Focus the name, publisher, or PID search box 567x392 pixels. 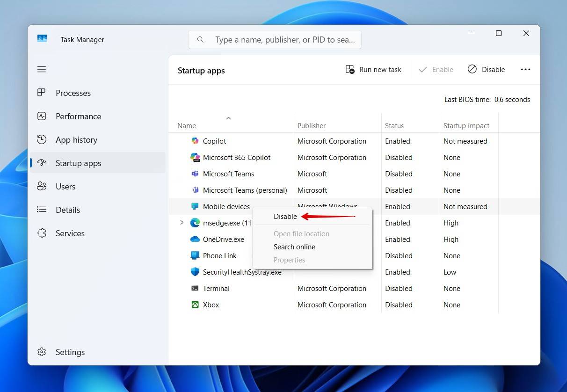[275, 40]
